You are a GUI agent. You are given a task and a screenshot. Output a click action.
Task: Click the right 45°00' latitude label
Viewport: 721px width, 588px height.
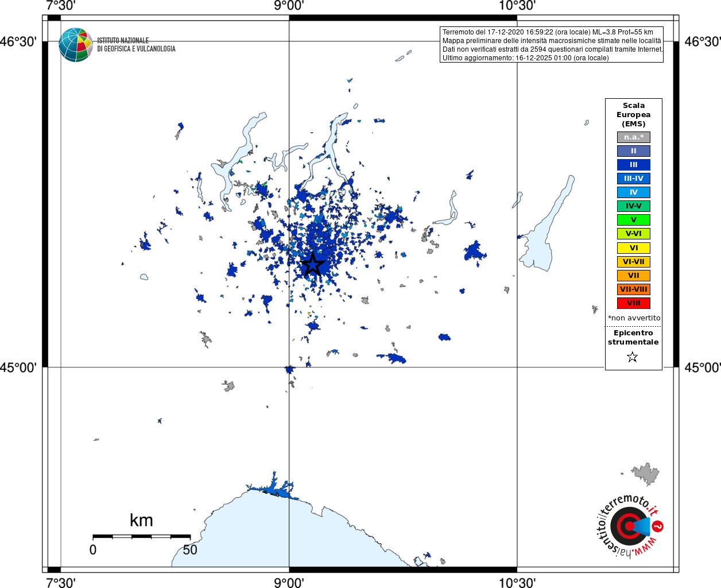point(703,367)
